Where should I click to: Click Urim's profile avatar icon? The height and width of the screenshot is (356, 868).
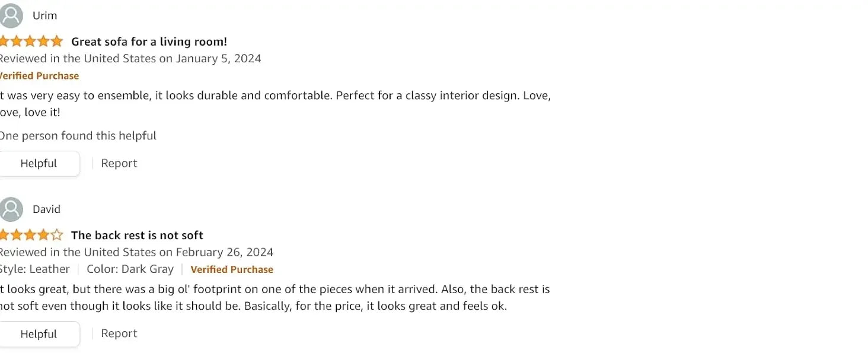point(11,15)
